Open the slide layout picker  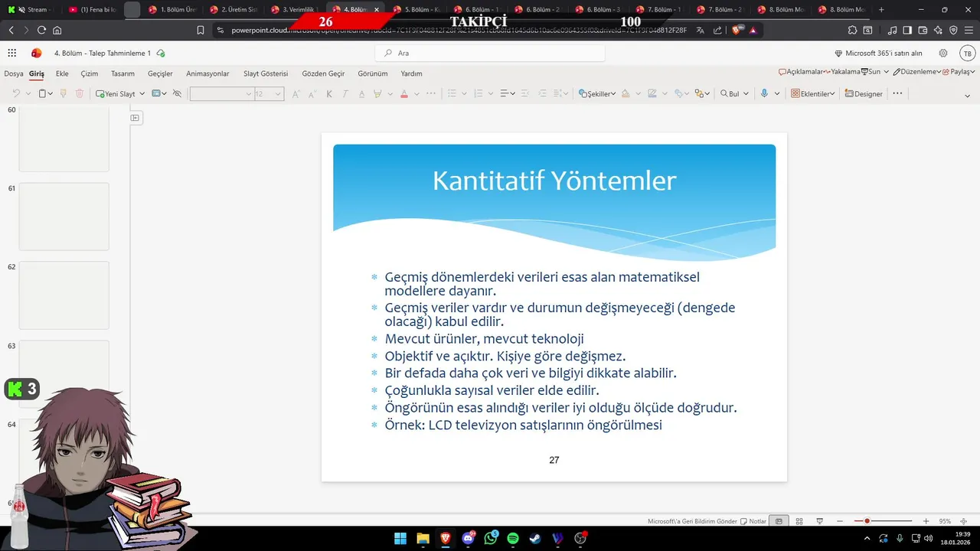pyautogui.click(x=159, y=93)
